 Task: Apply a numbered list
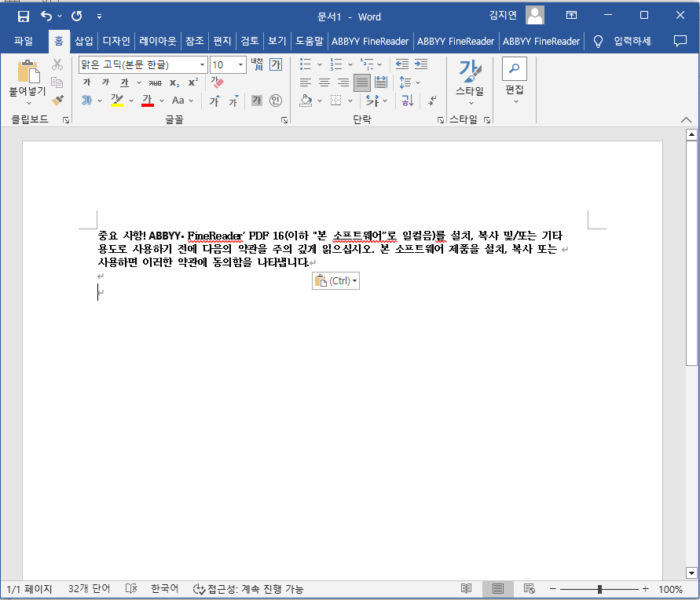pos(335,64)
